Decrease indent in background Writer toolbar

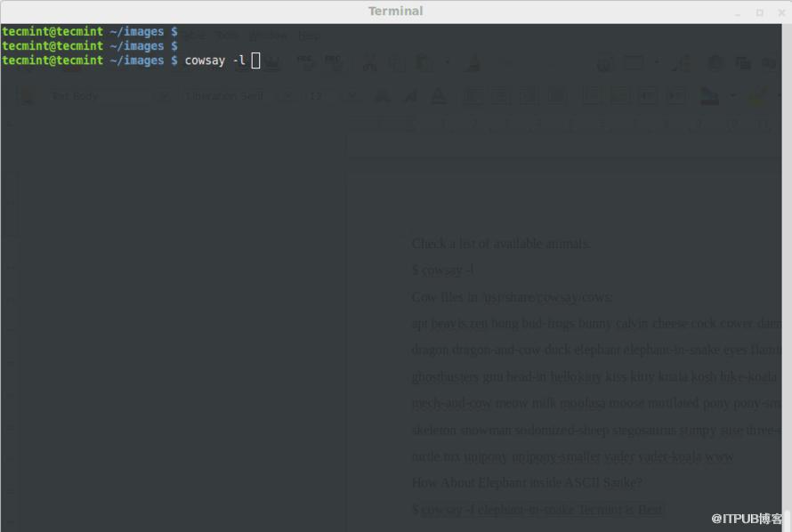click(648, 96)
